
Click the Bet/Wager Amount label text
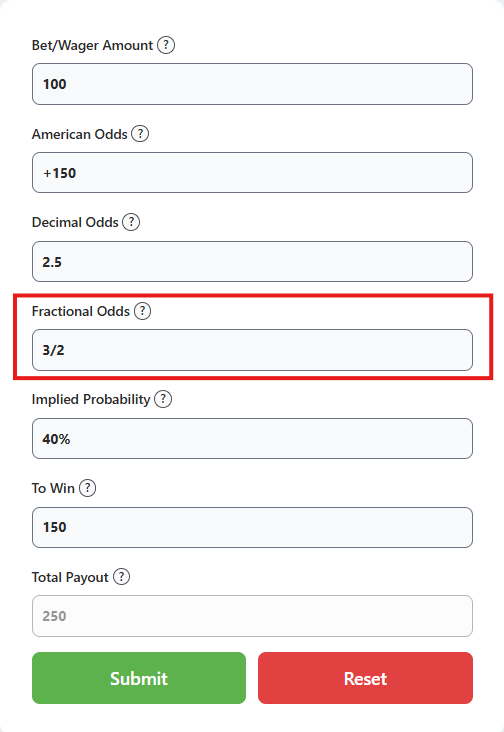point(92,45)
